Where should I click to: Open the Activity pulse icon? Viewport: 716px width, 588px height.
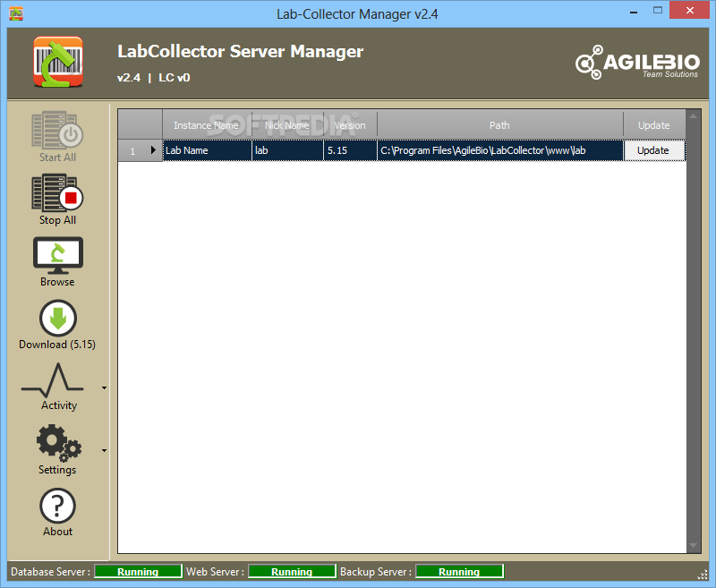click(x=53, y=379)
